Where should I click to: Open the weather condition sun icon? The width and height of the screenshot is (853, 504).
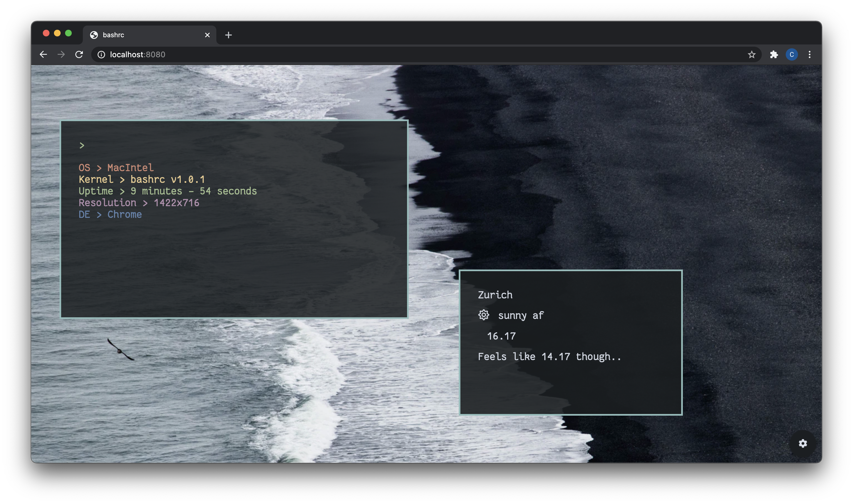(484, 315)
